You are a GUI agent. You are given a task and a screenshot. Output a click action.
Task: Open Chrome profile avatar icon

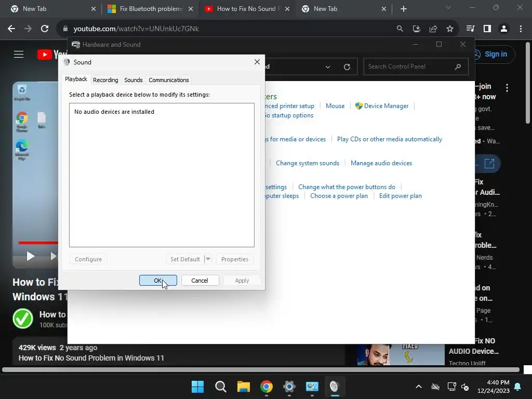click(x=504, y=29)
